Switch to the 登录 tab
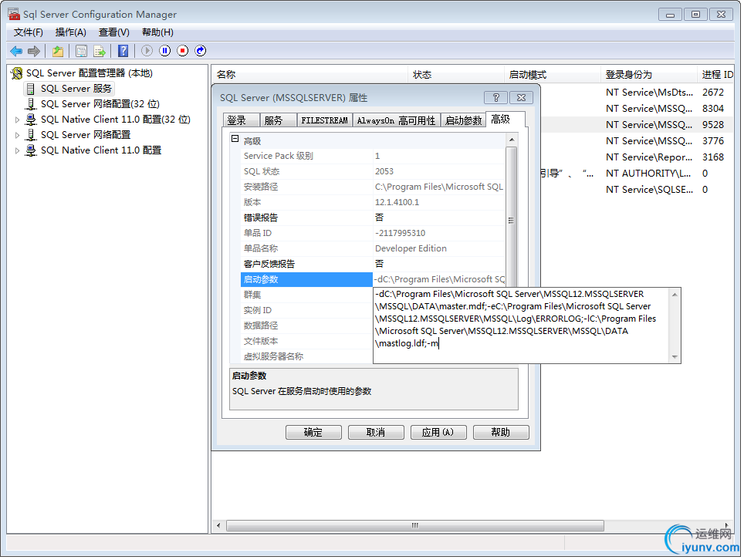Screen dimensions: 744x560 241,120
